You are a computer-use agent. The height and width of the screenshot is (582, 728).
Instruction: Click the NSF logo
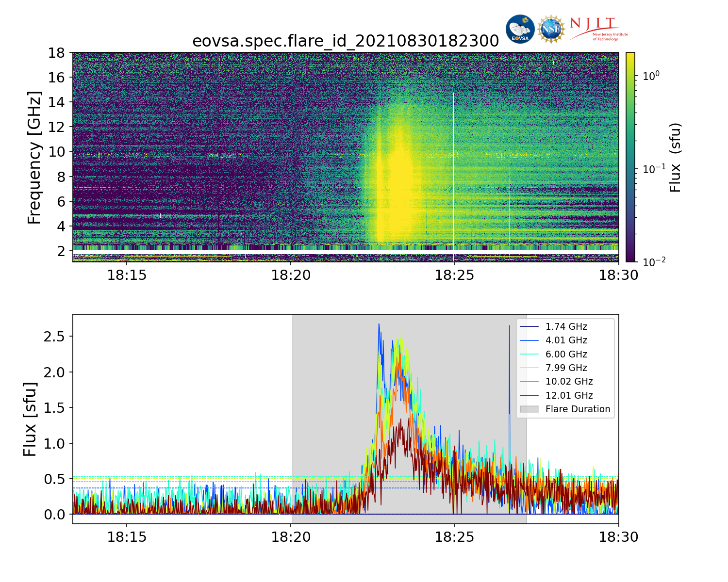pyautogui.click(x=551, y=29)
